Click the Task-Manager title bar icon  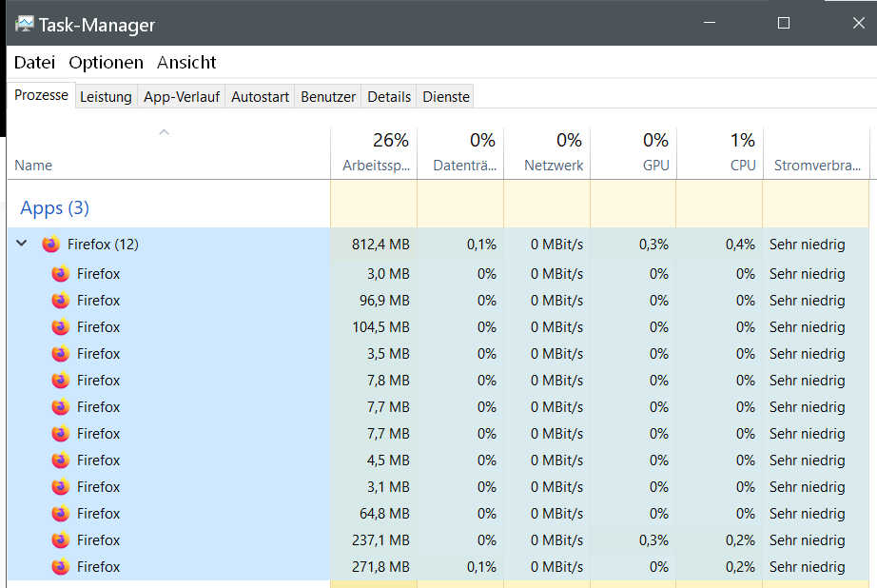[24, 24]
